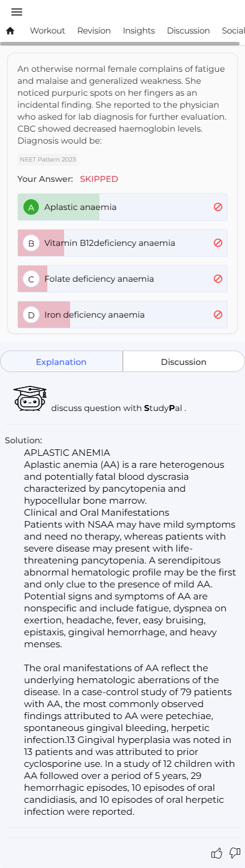Click the thumbs up icon
Viewport: 245px width, 868px height.
click(x=217, y=853)
